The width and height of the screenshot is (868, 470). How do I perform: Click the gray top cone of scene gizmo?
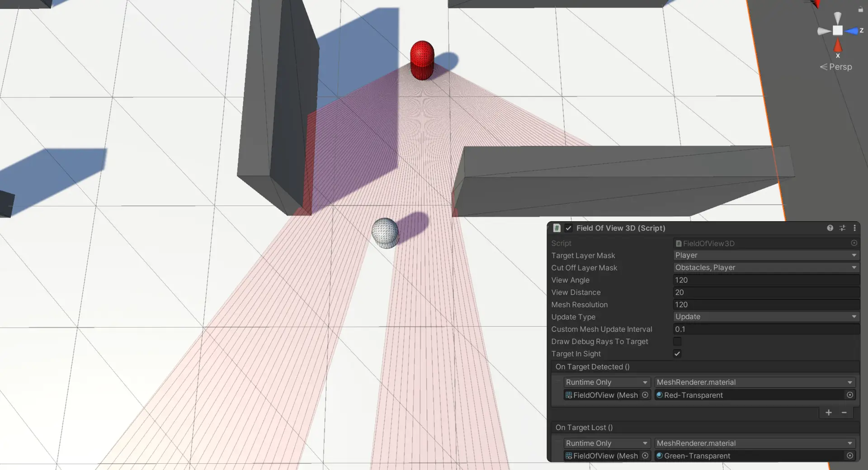838,18
